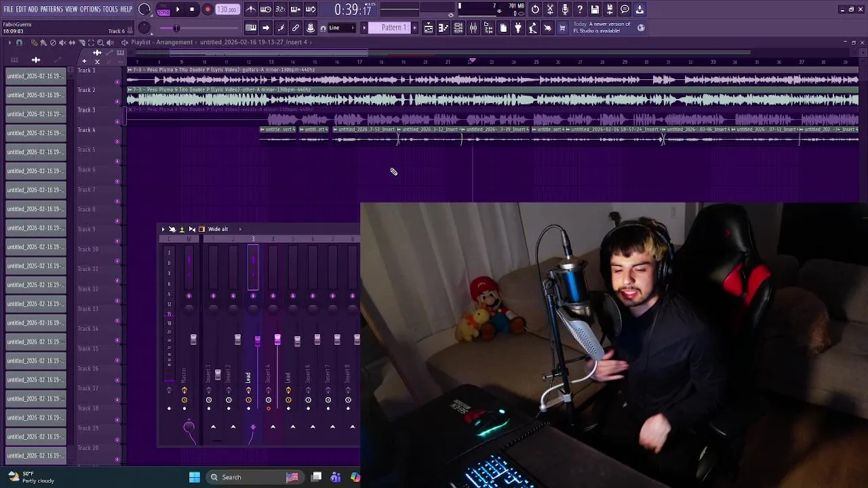Toggle the Track 4 mute dot
Image resolution: width=868 pixels, height=488 pixels.
117,142
